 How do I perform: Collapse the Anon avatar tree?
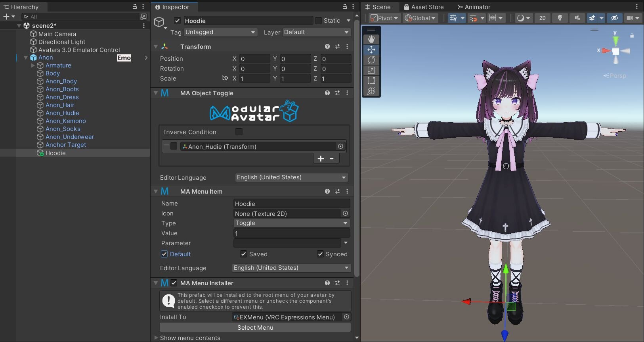[x=26, y=58]
